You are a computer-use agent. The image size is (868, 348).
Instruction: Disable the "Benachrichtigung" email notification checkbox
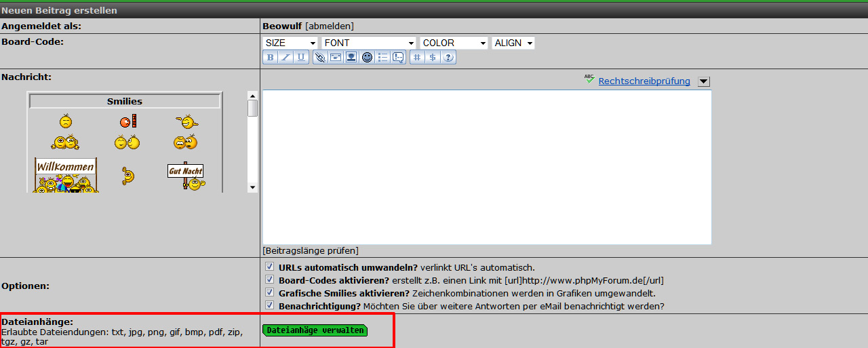(x=269, y=305)
